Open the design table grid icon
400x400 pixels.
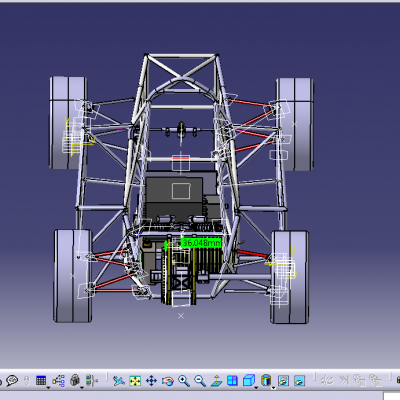click(x=41, y=380)
